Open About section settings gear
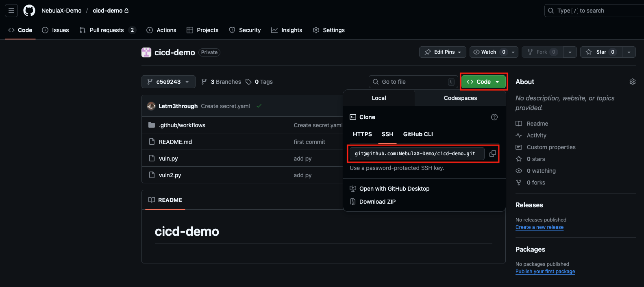 (633, 82)
